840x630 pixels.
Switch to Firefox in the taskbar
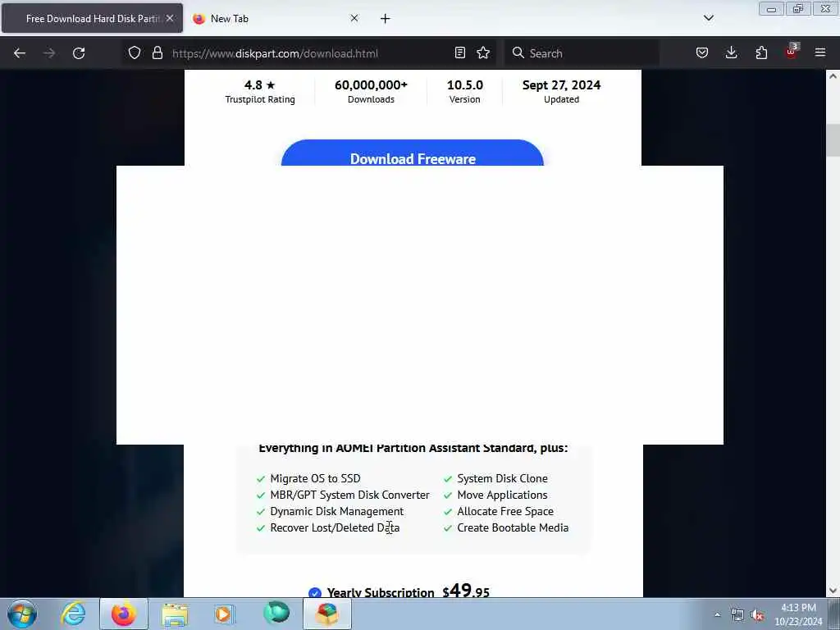[124, 614]
